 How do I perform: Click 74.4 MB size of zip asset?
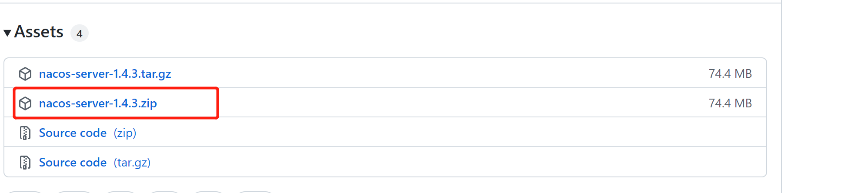tap(730, 103)
